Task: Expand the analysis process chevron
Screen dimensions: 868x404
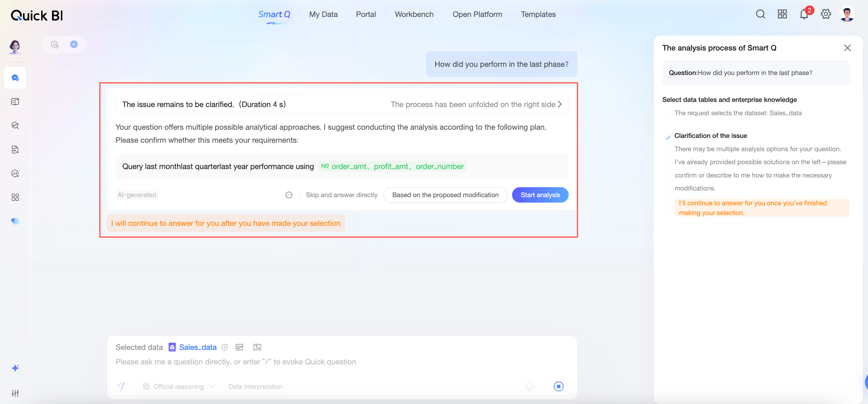Action: (x=560, y=104)
